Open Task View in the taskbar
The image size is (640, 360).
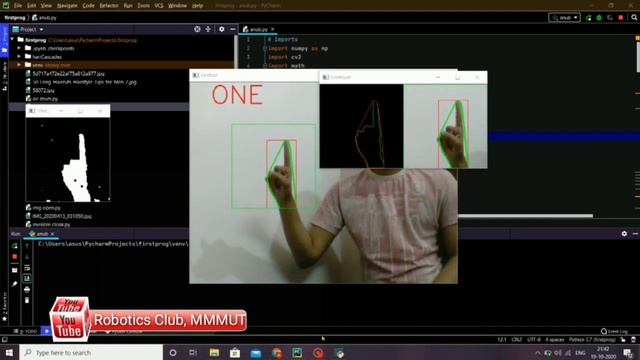point(193,353)
